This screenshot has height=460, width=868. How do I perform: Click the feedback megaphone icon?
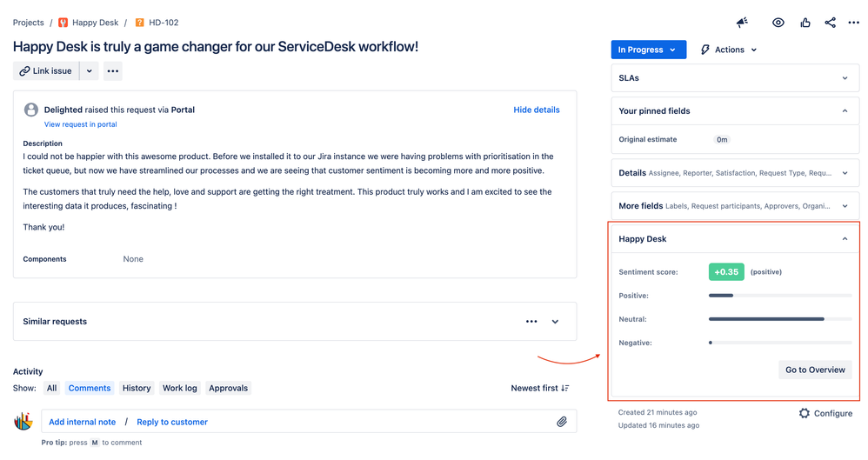tap(742, 22)
